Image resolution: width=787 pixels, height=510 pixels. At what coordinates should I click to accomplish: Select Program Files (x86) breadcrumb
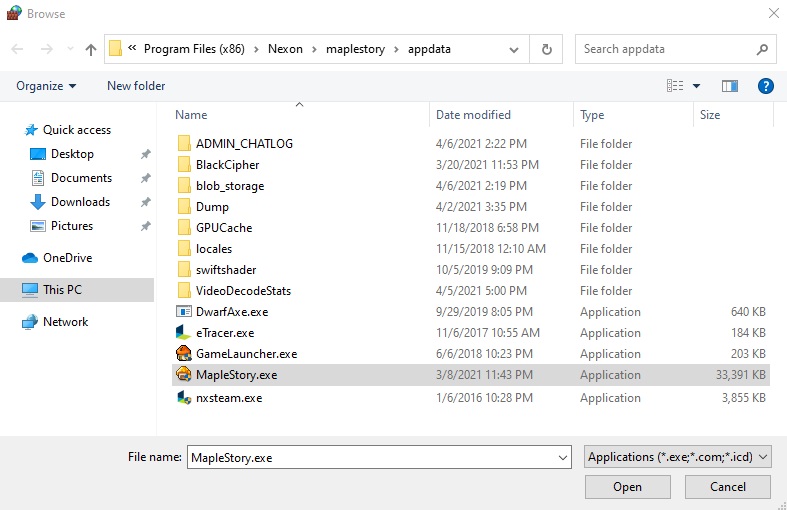tap(194, 49)
